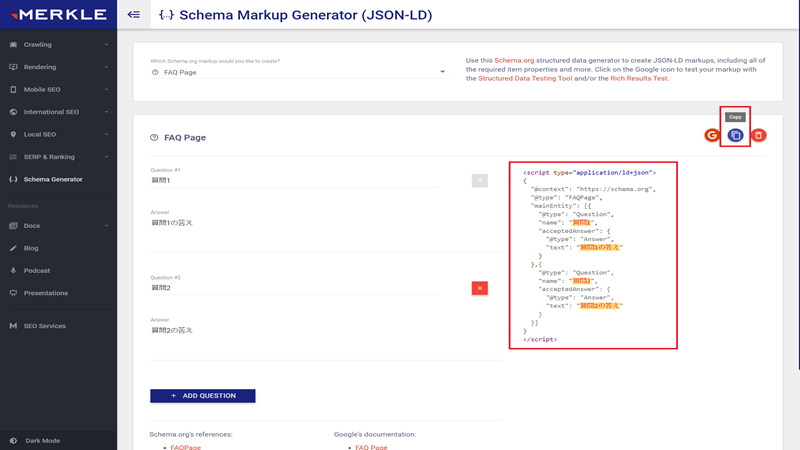The width and height of the screenshot is (800, 450).
Task: Click the generated JSON-LD code block
Action: pos(593,256)
